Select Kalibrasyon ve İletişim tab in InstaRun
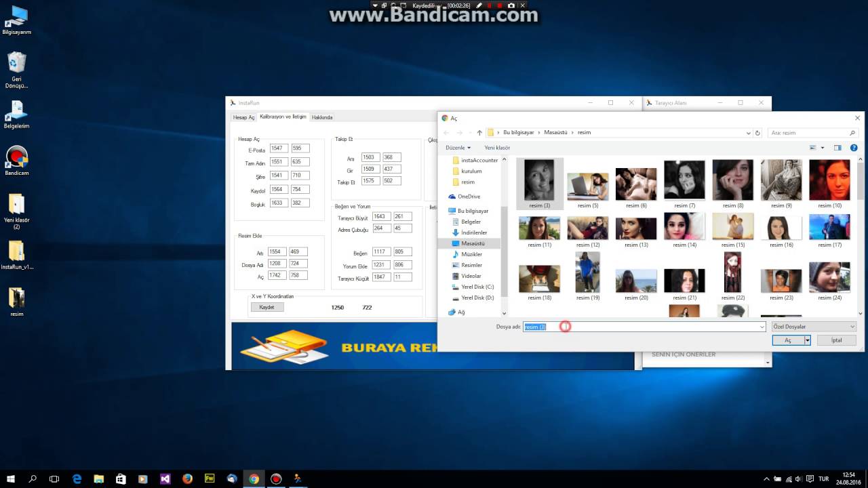This screenshot has height=488, width=868. [x=283, y=117]
